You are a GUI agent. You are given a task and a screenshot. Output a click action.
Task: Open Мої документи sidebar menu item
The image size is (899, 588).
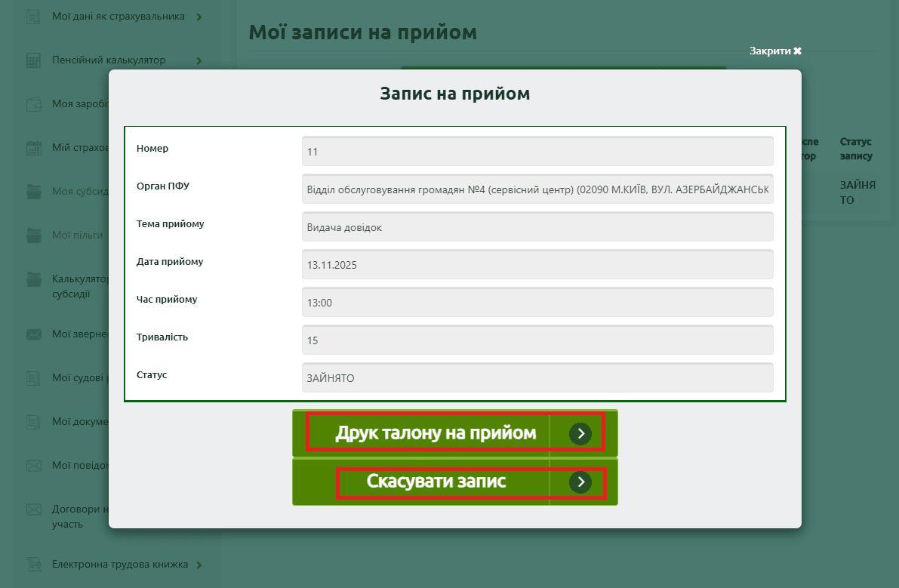click(x=81, y=422)
